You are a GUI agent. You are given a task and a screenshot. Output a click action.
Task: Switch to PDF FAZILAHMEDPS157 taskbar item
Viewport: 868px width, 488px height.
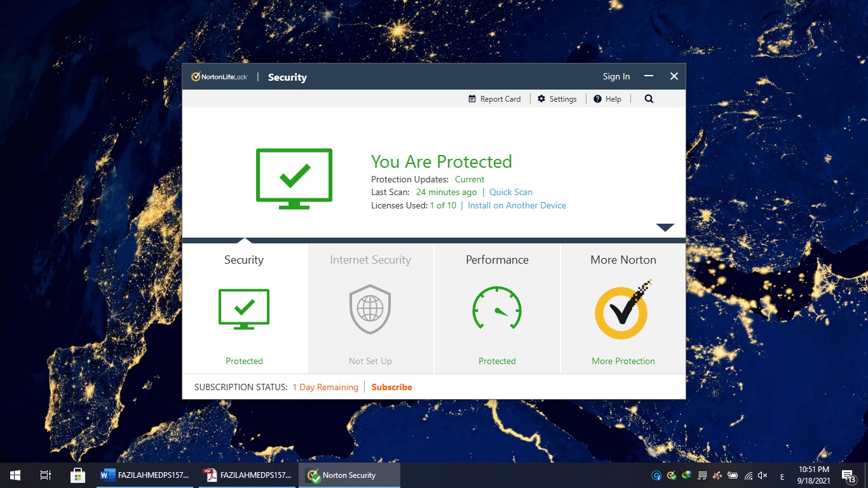247,475
